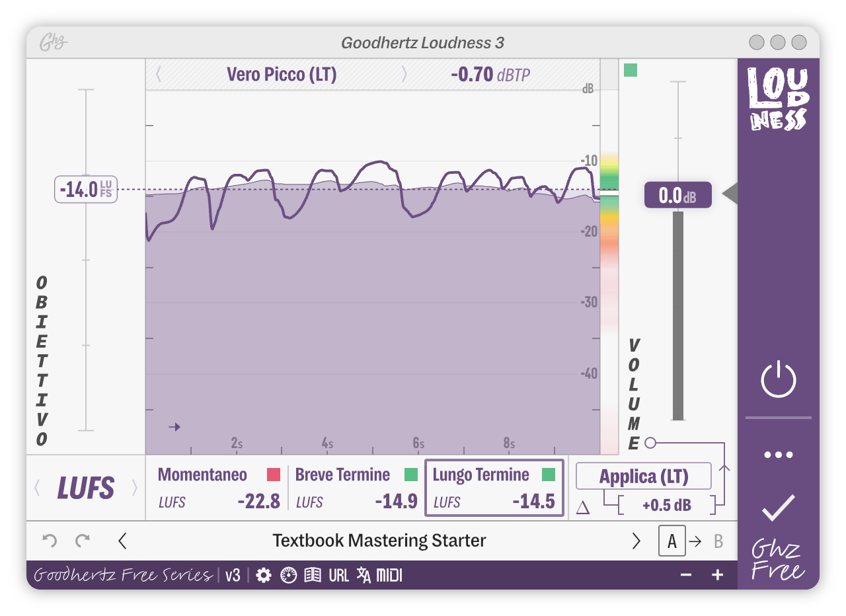Click the A to B copy arrow

pyautogui.click(x=695, y=541)
